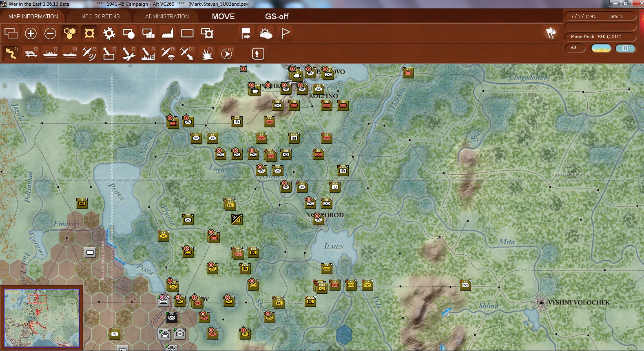
Task: Click the F12 circled arrow icon
Action: [x=226, y=53]
